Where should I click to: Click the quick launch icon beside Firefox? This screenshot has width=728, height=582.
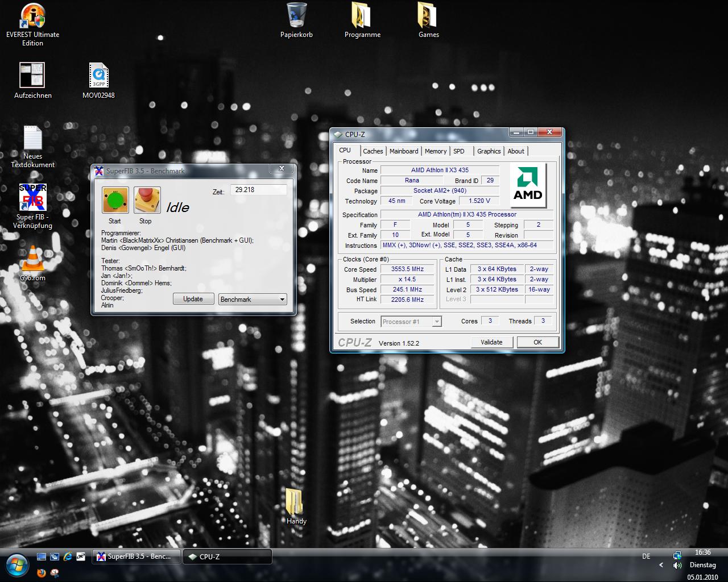coord(55,572)
